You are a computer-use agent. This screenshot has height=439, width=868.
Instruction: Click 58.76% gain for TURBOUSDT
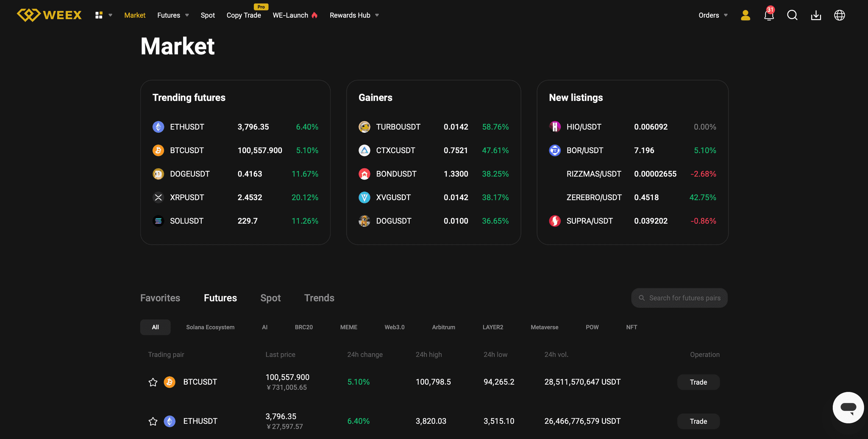(x=495, y=127)
